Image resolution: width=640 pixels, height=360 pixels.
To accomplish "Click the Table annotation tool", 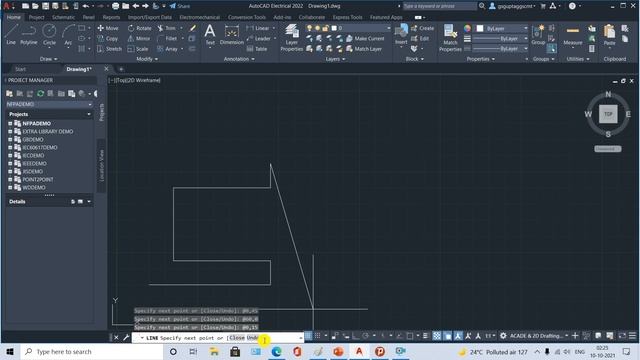I will tap(257, 49).
